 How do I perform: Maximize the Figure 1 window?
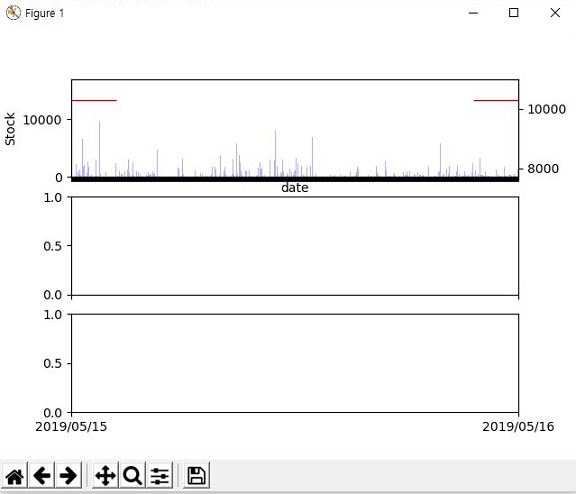click(x=514, y=13)
